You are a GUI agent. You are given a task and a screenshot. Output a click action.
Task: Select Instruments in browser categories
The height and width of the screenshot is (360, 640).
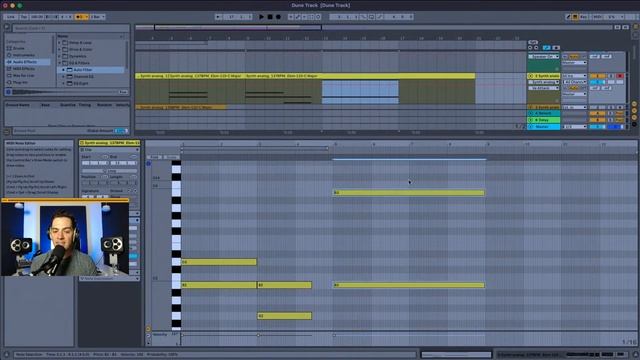click(x=24, y=55)
